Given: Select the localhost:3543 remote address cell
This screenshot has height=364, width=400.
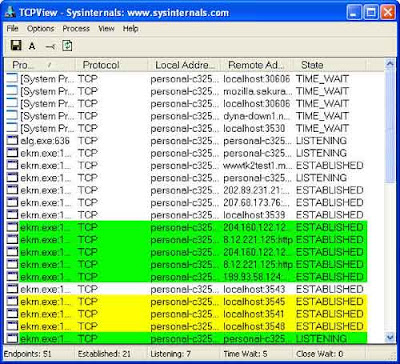Looking at the screenshot, I should click(x=254, y=289).
